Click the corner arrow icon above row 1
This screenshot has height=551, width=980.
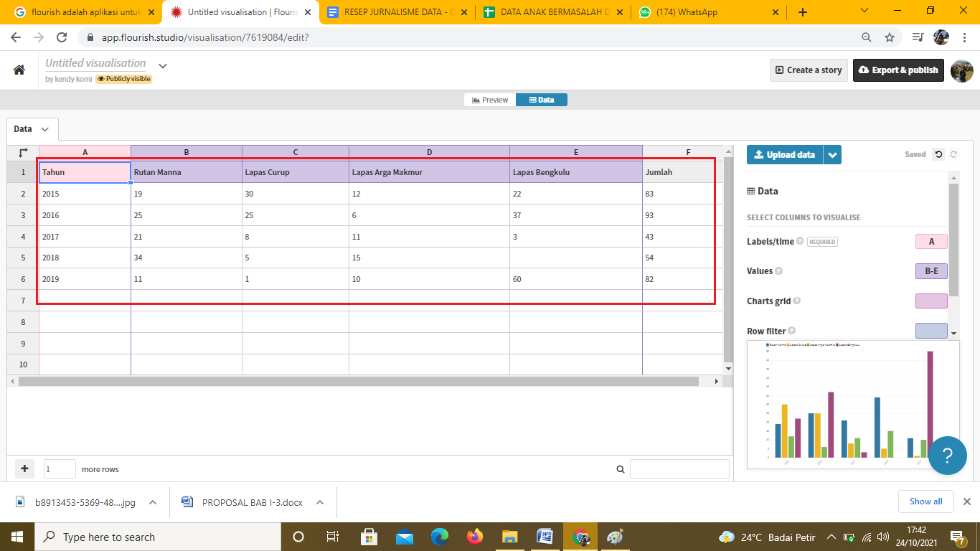coord(23,152)
